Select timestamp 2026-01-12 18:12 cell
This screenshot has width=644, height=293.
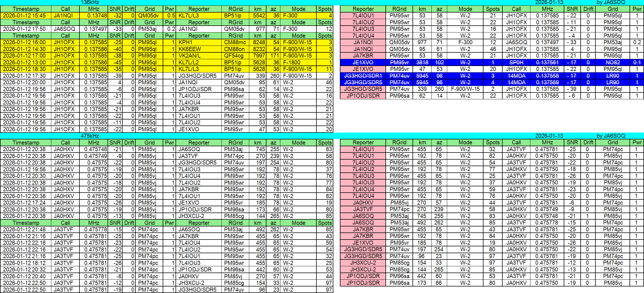click(26, 263)
